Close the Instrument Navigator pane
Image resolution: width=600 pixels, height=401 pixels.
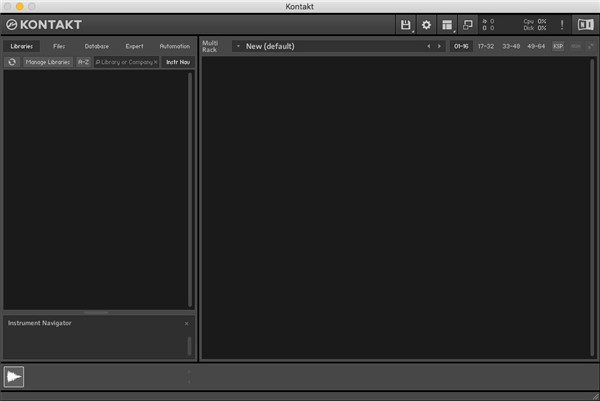[186, 324]
